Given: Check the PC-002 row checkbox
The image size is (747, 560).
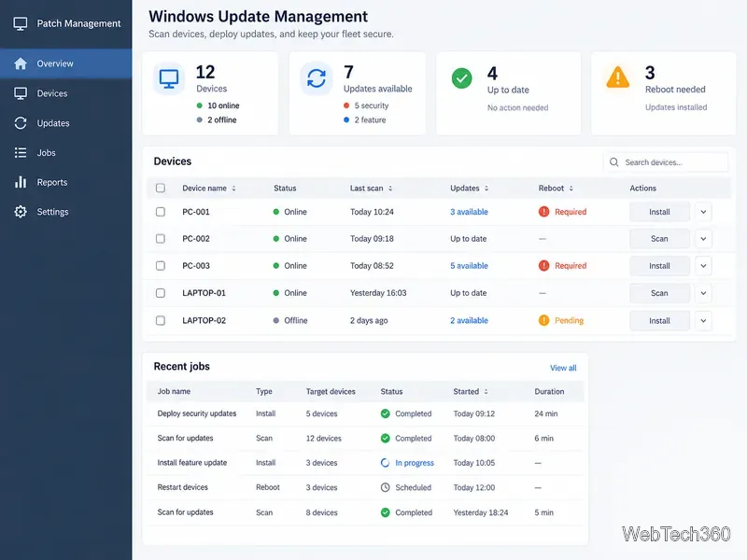Looking at the screenshot, I should point(161,239).
